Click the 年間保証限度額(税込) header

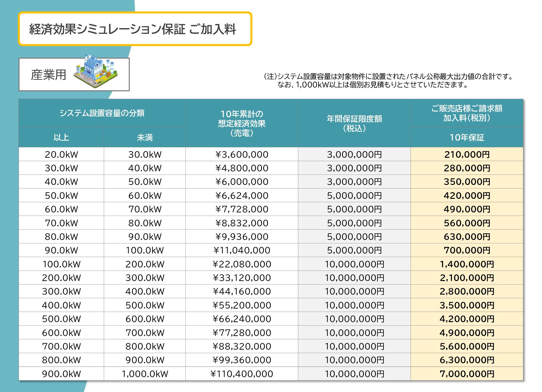(x=354, y=123)
